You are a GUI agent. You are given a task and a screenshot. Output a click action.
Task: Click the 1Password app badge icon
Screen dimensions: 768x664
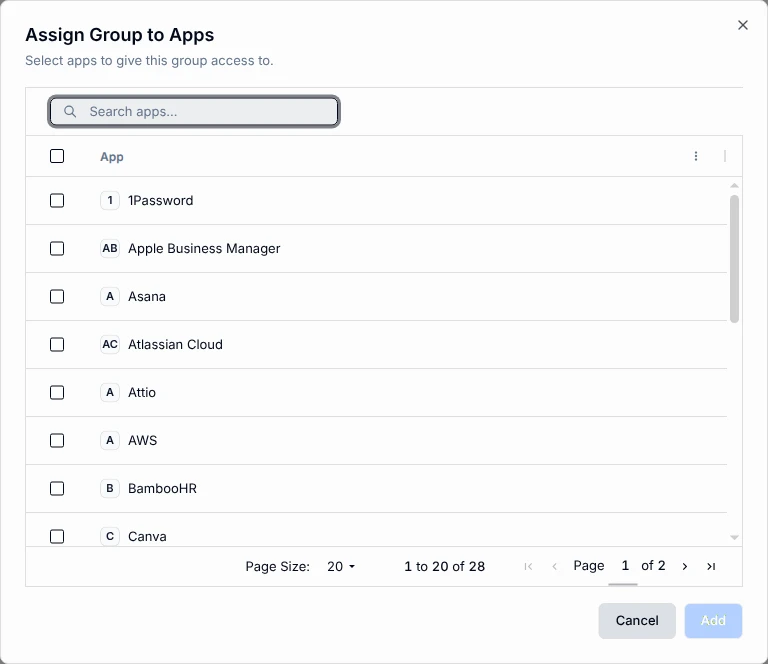coord(110,200)
